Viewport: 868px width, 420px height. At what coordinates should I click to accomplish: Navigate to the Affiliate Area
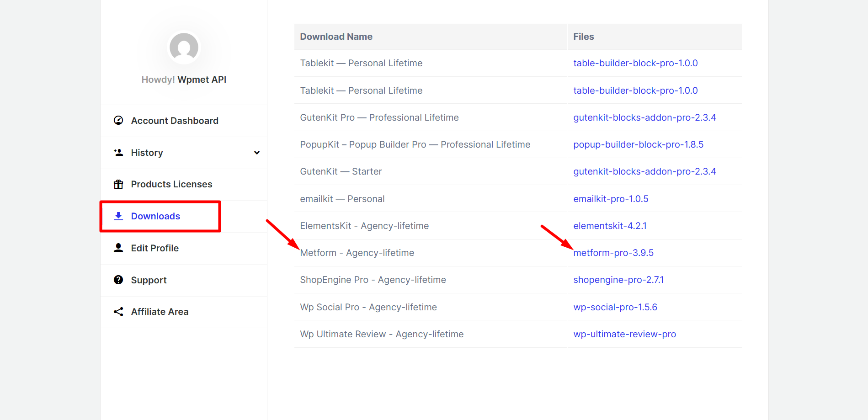[160, 311]
